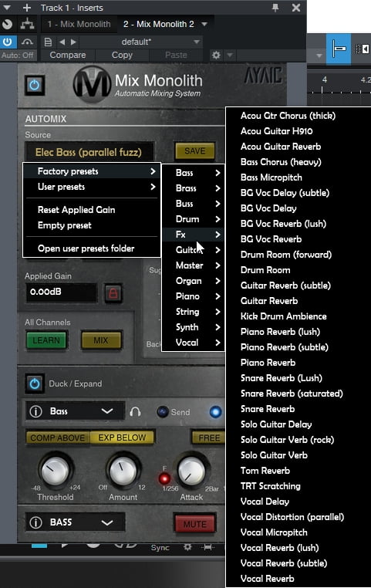
Task: Select the Acou Guitar H910 preset
Action: point(277,131)
